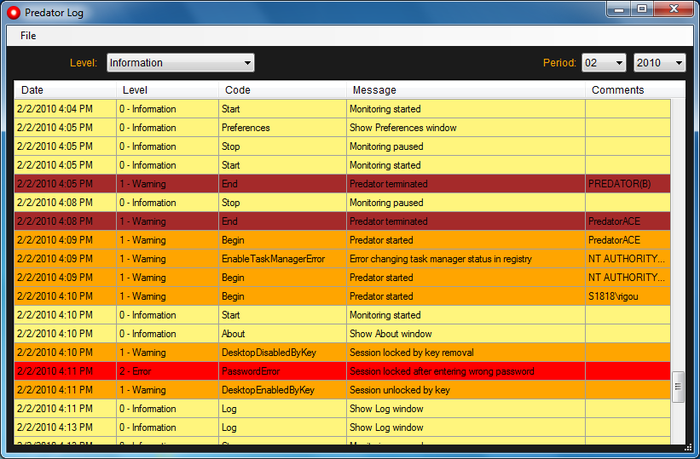Open the Period month dropdown showing 02
This screenshot has height=459, width=700.
(604, 63)
